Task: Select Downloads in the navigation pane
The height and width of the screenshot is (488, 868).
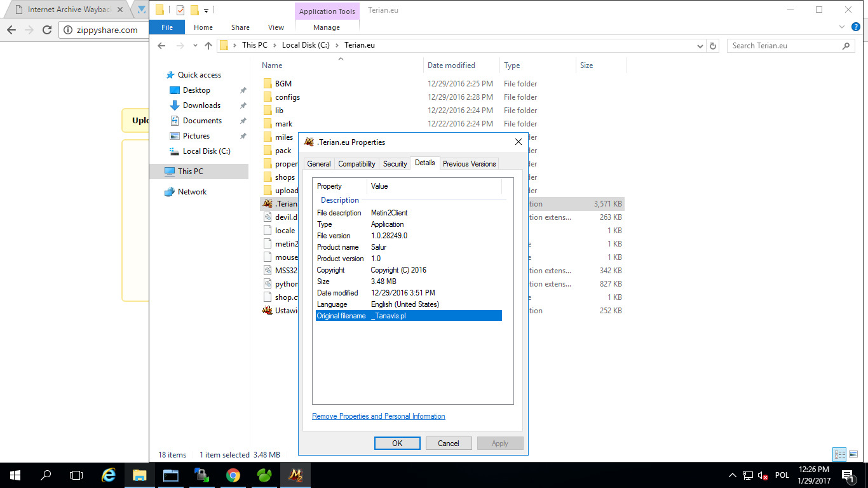Action: click(x=201, y=105)
